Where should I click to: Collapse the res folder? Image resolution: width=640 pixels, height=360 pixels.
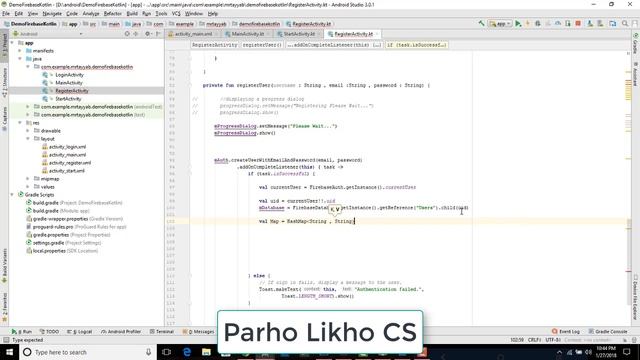click(20, 122)
